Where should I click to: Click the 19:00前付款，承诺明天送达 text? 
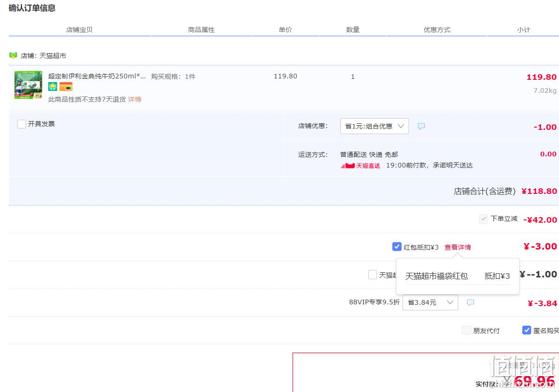pyautogui.click(x=429, y=166)
